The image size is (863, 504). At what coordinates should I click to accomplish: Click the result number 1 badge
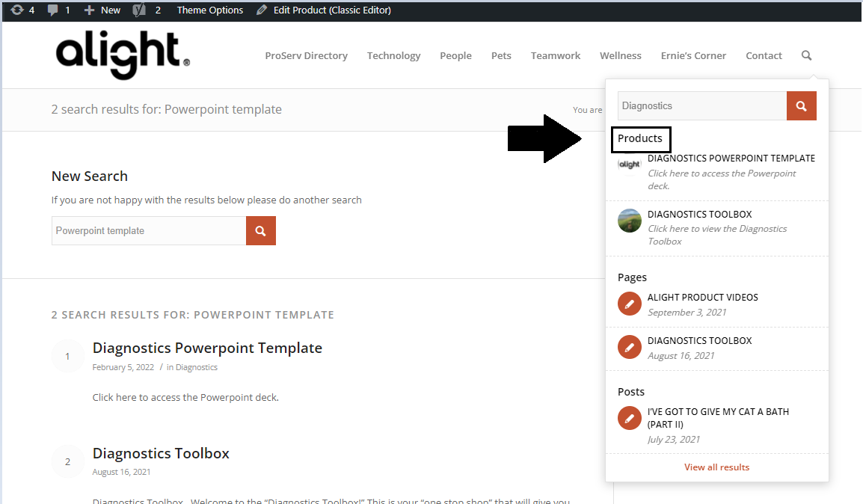(x=68, y=356)
